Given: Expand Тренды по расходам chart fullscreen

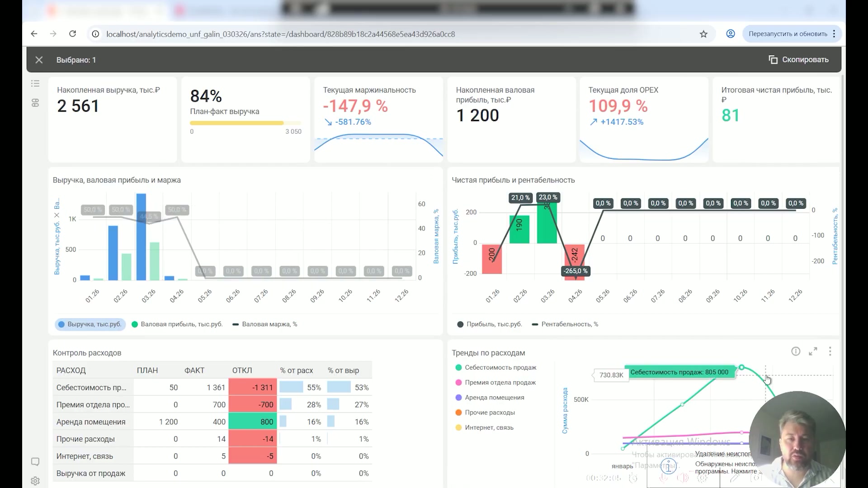Looking at the screenshot, I should click(813, 352).
